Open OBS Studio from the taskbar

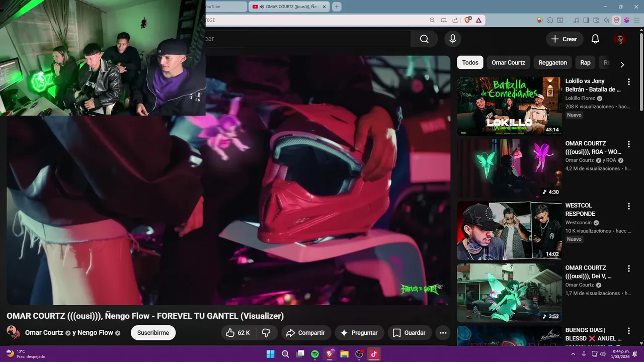click(x=359, y=354)
